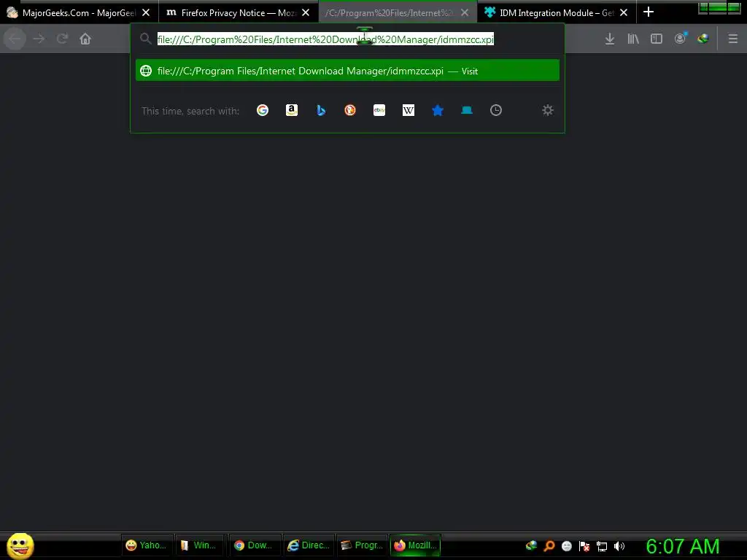
Task: Open the Start menu smiley button
Action: tap(20, 546)
